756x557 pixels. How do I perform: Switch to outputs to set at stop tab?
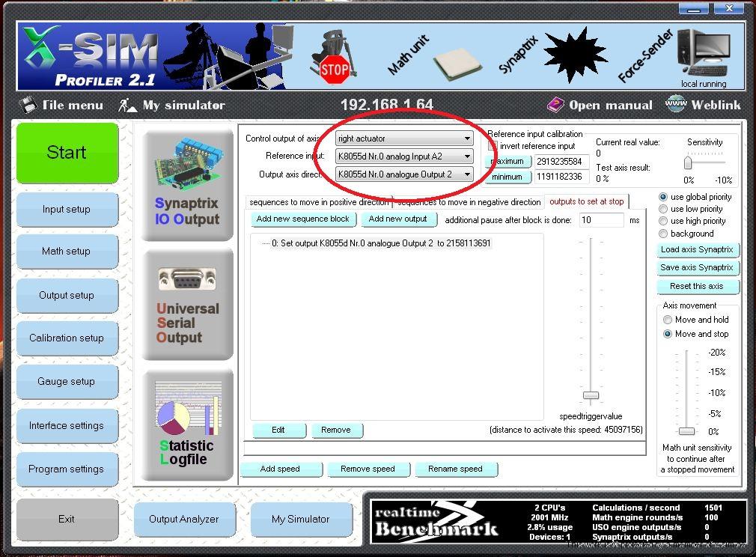[586, 201]
